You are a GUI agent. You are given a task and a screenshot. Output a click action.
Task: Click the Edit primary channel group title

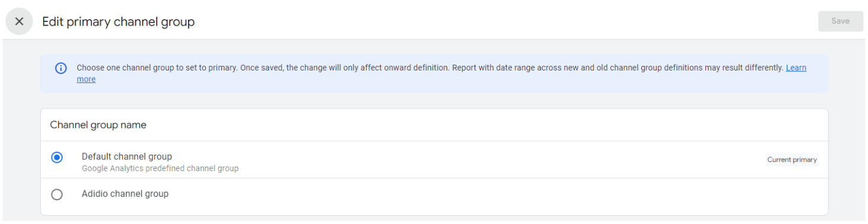(118, 22)
